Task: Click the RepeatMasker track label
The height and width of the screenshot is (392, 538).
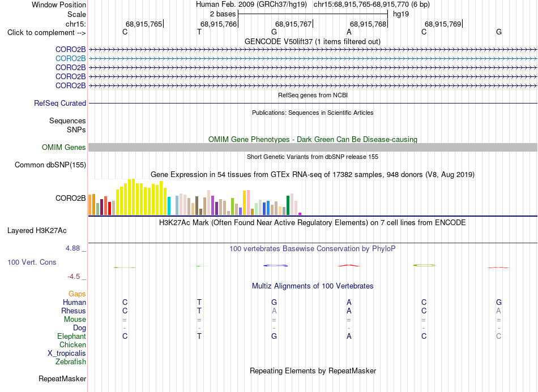Action: [62, 378]
